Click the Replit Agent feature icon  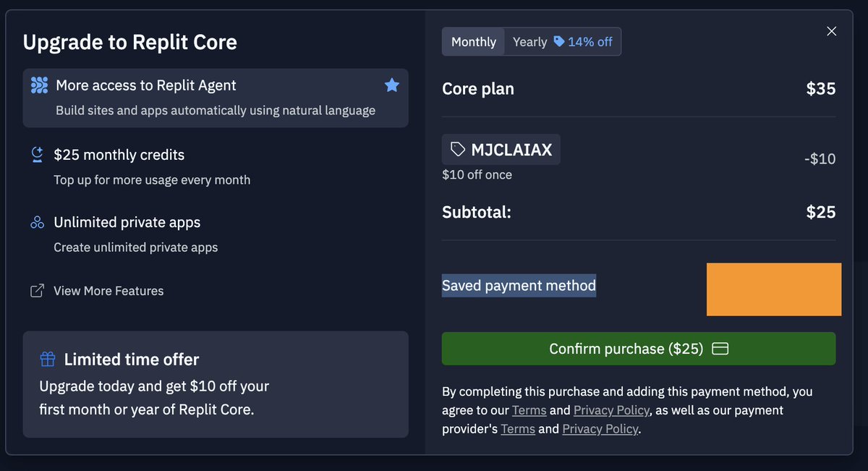pos(39,85)
